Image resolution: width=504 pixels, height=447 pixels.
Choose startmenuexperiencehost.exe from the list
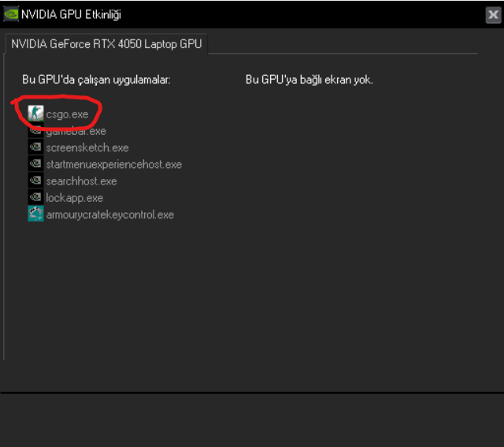113,165
